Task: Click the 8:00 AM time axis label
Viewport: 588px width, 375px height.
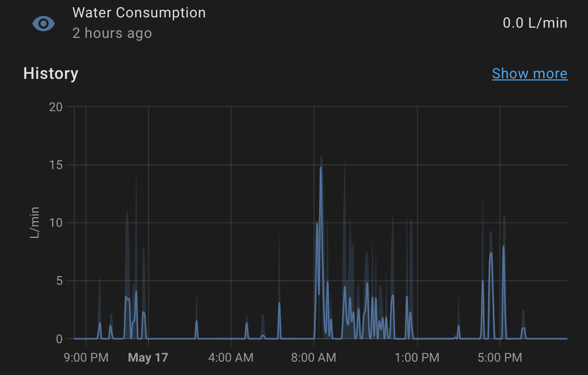Action: [x=313, y=357]
